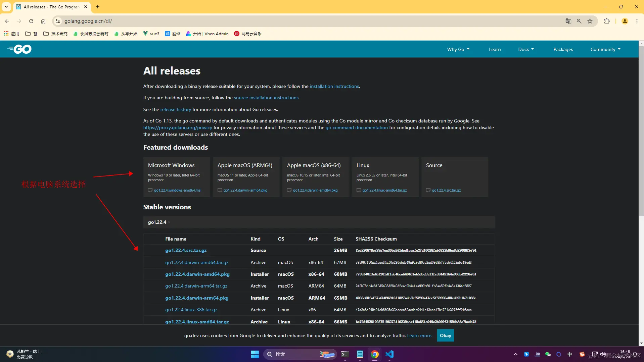This screenshot has width=644, height=362.
Task: Open a new browser tab
Action: 98,7
